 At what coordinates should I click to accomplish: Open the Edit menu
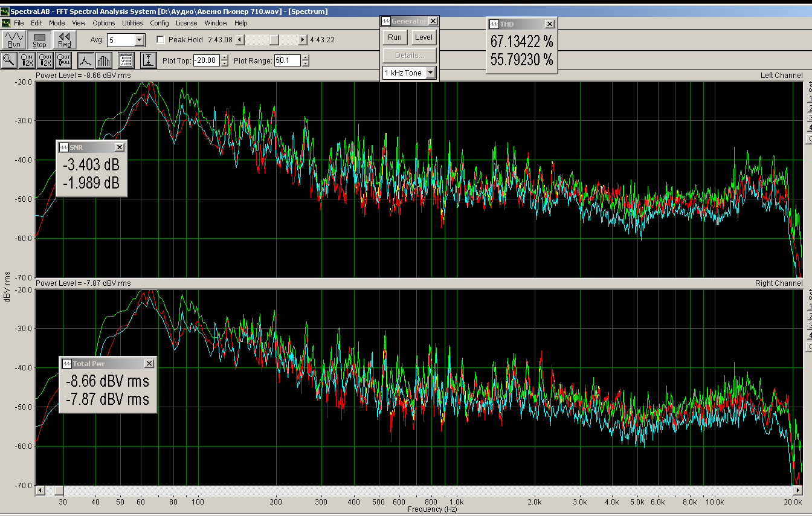pyautogui.click(x=36, y=23)
